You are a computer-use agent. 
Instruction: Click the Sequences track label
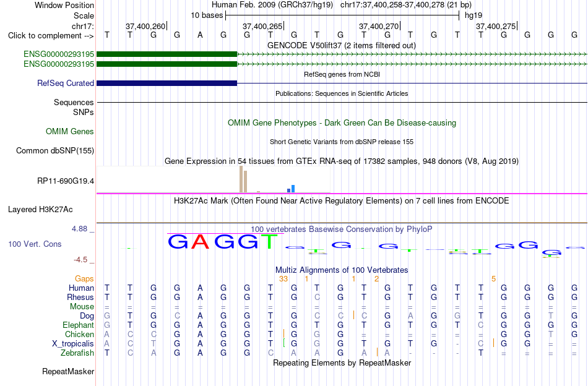coord(74,102)
